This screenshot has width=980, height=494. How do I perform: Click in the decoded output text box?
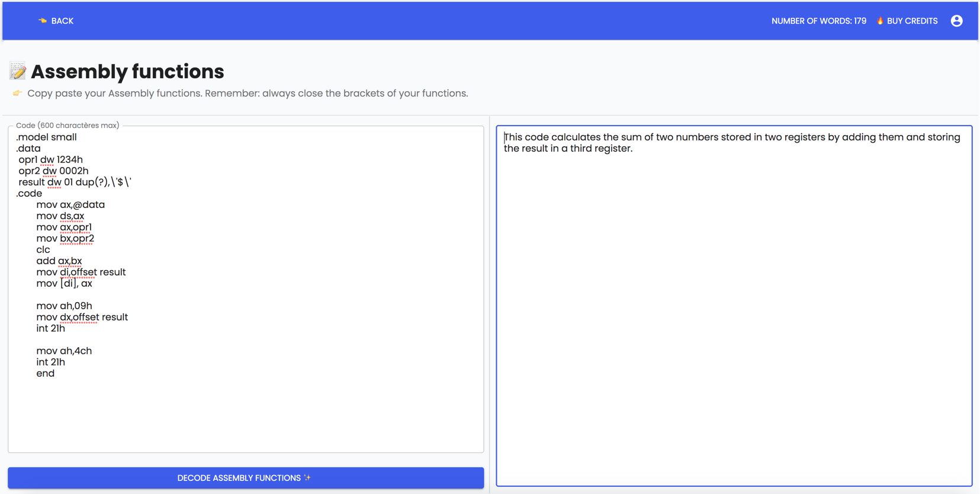click(x=734, y=306)
